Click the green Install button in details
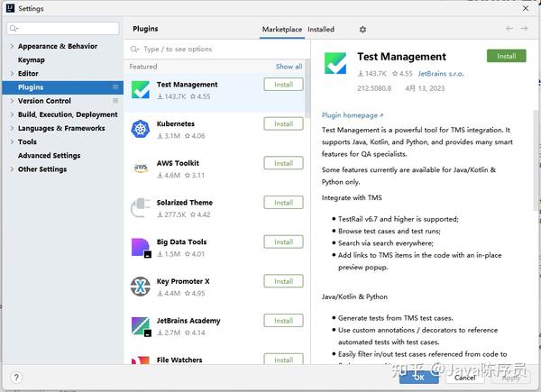541x392 pixels. [507, 56]
